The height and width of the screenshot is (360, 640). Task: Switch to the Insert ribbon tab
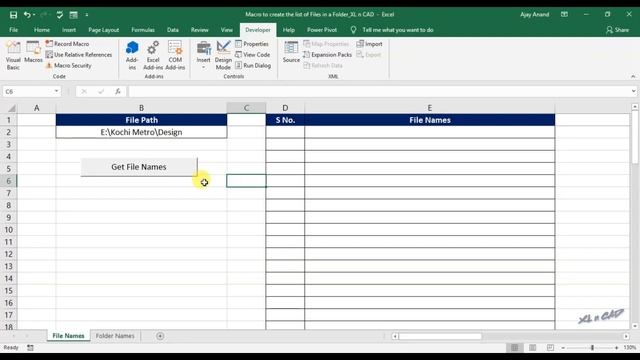click(x=69, y=30)
